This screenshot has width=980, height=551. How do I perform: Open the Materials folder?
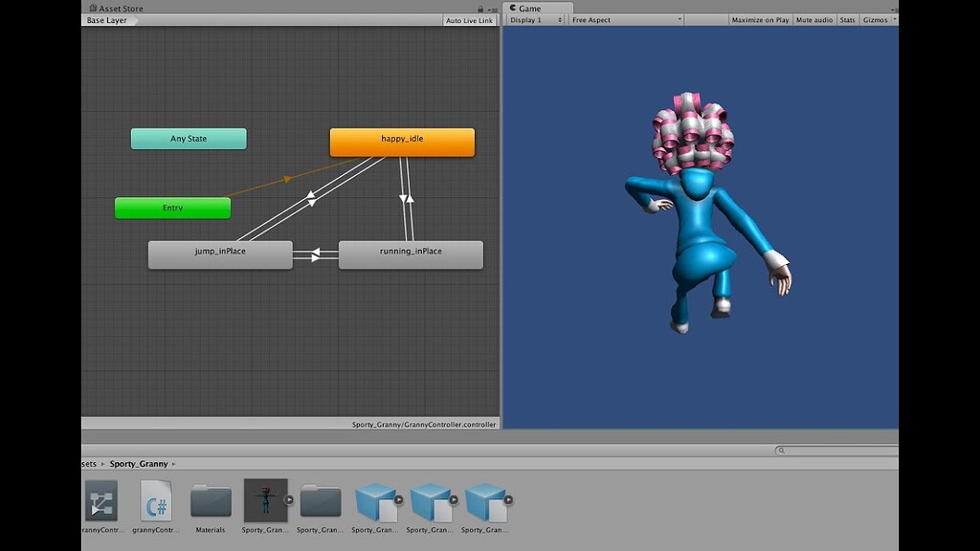[211, 499]
